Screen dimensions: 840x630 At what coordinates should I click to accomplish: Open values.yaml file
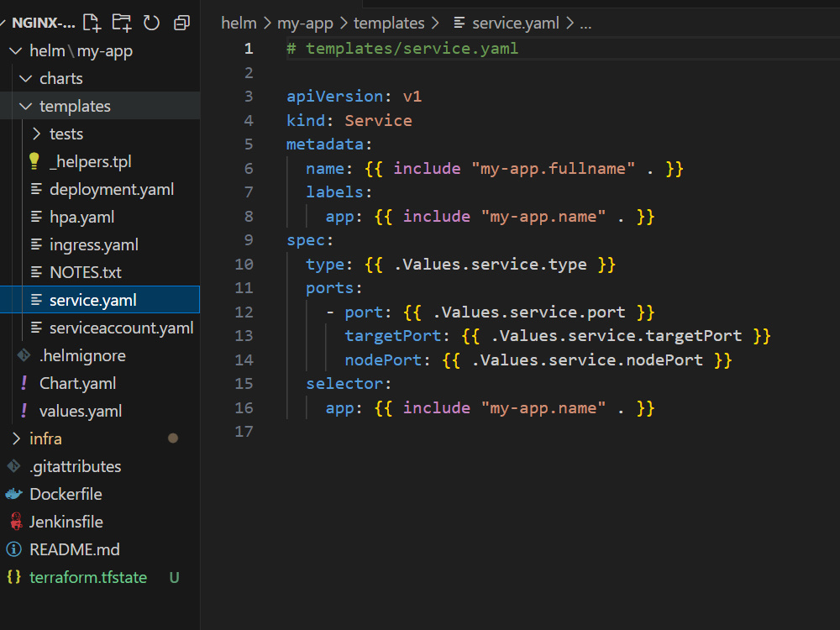coord(80,411)
